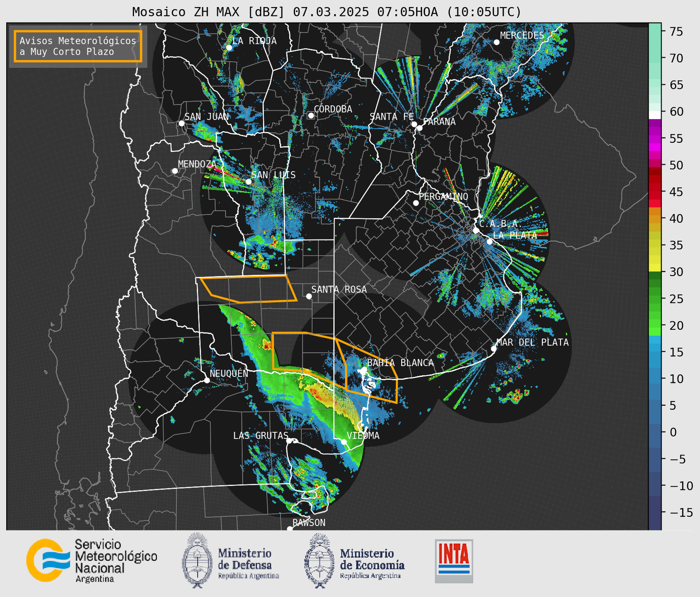
Task: Click the white 60 dBZ colorbar segment
Action: coord(655,115)
